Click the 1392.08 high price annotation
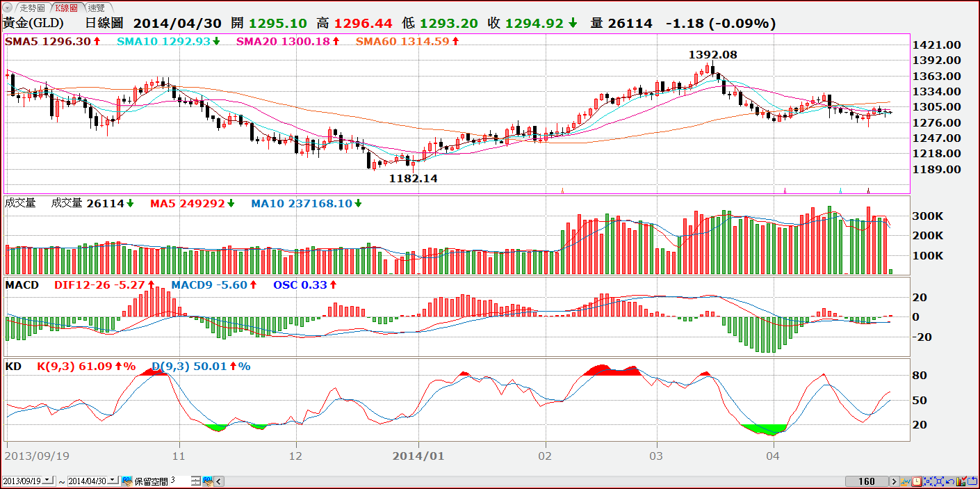 point(713,54)
